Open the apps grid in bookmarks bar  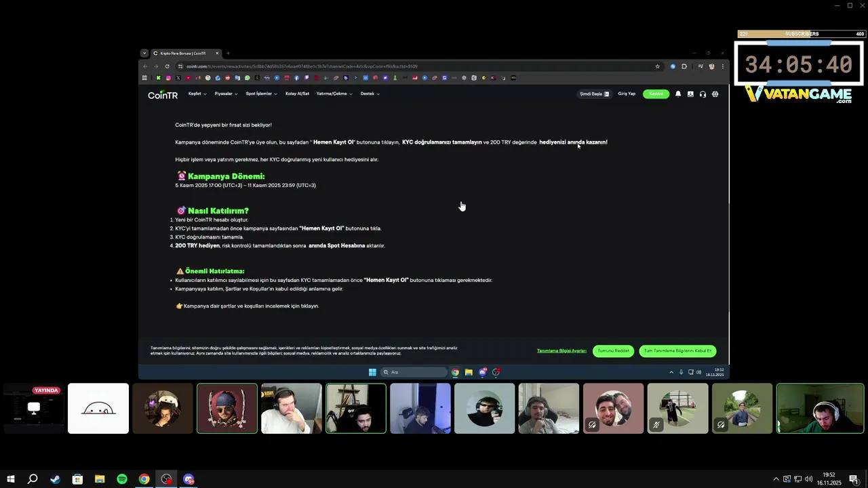point(144,78)
